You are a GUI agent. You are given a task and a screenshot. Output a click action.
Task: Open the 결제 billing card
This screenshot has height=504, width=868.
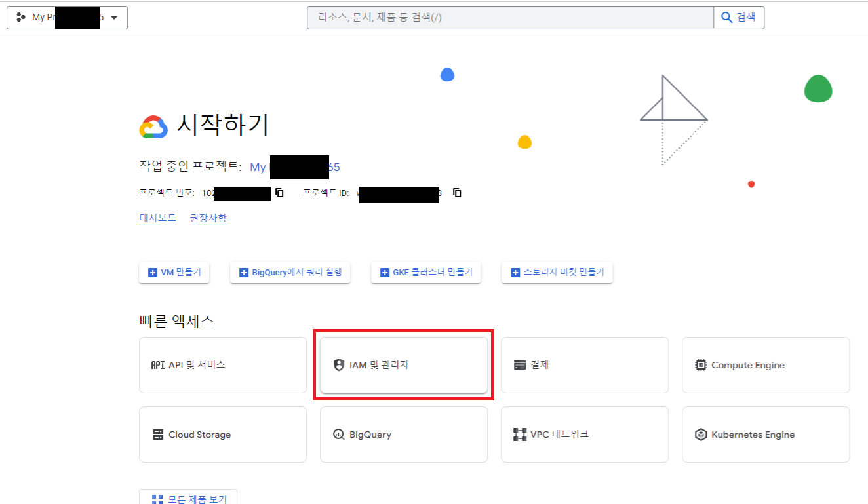(x=585, y=365)
